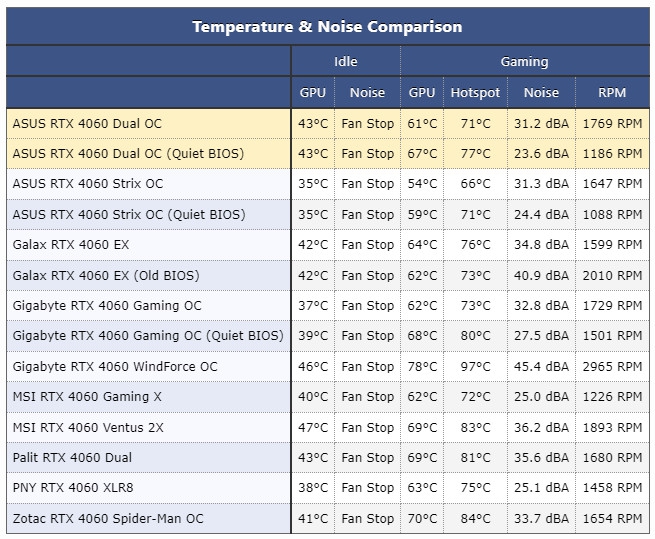Select the Palit RTX 4060 Dual row name
Screen dimensions: 655x539
tap(72, 458)
